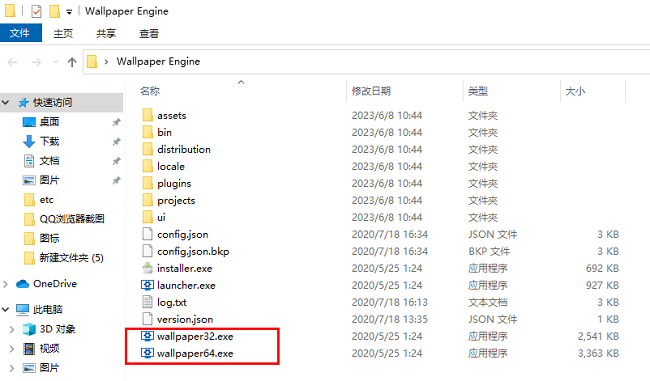Click Wallpaper Engine in the address bar
Screen dimensions: 650x381
click(158, 61)
